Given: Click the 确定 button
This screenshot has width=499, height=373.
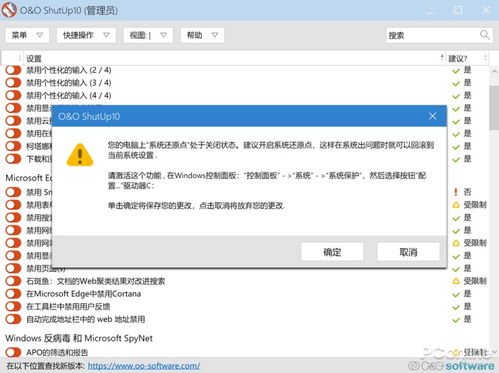Looking at the screenshot, I should 332,252.
